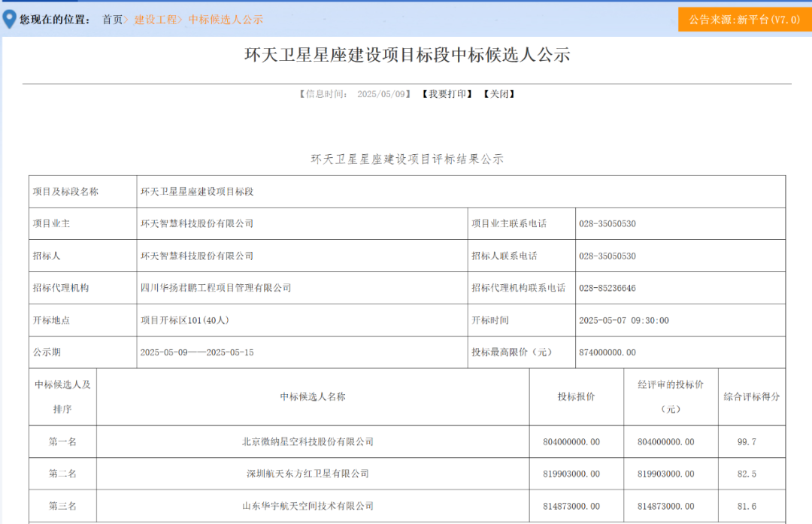Screen dimensions: 812x524
Task: Click the score 99.7
Action: click(x=747, y=441)
